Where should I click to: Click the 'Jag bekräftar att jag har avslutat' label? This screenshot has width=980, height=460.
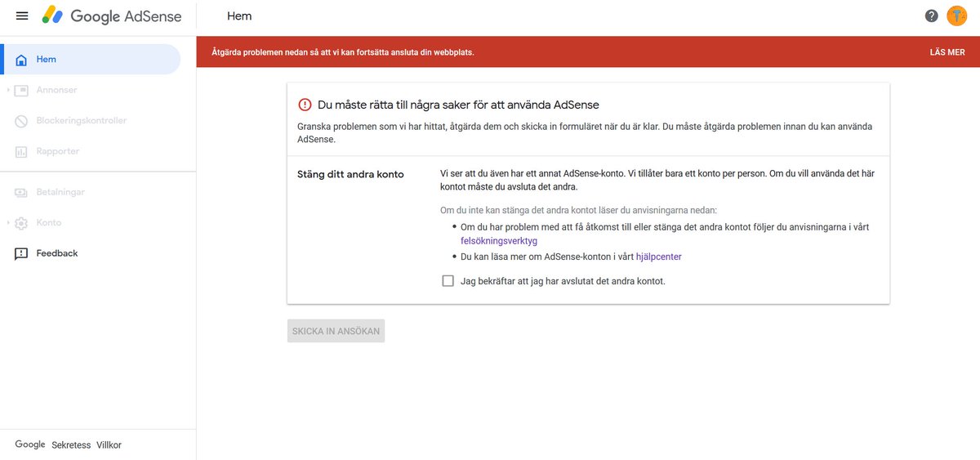click(563, 281)
